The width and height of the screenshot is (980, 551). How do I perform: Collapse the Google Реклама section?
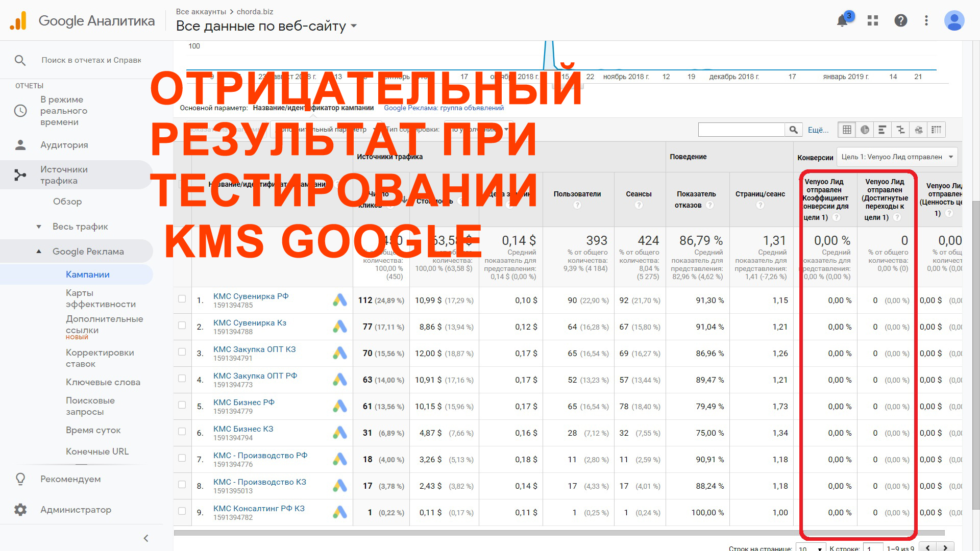(39, 252)
